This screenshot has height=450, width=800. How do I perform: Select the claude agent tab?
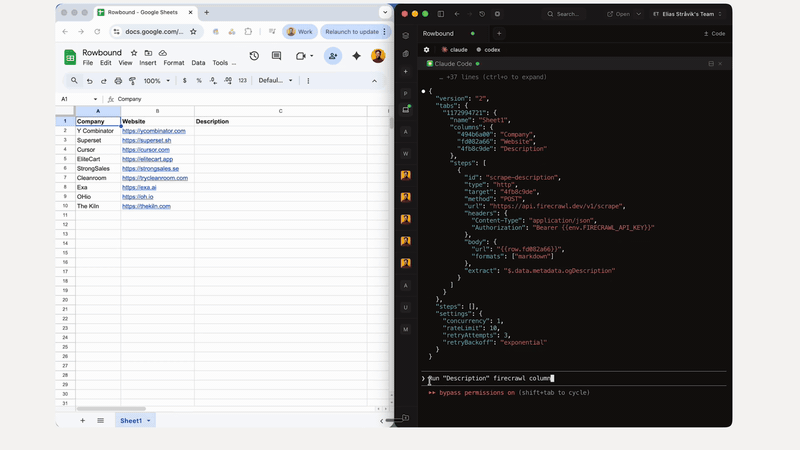click(455, 49)
